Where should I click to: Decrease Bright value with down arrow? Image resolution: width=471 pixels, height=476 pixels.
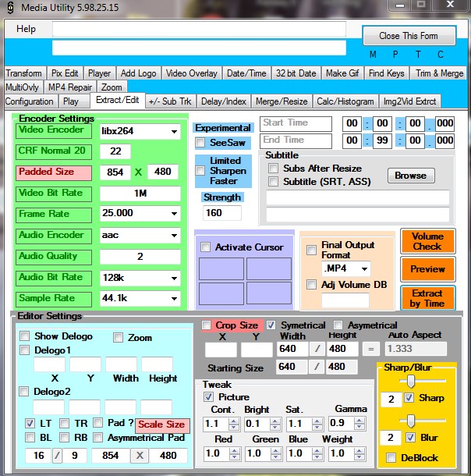pyautogui.click(x=275, y=427)
